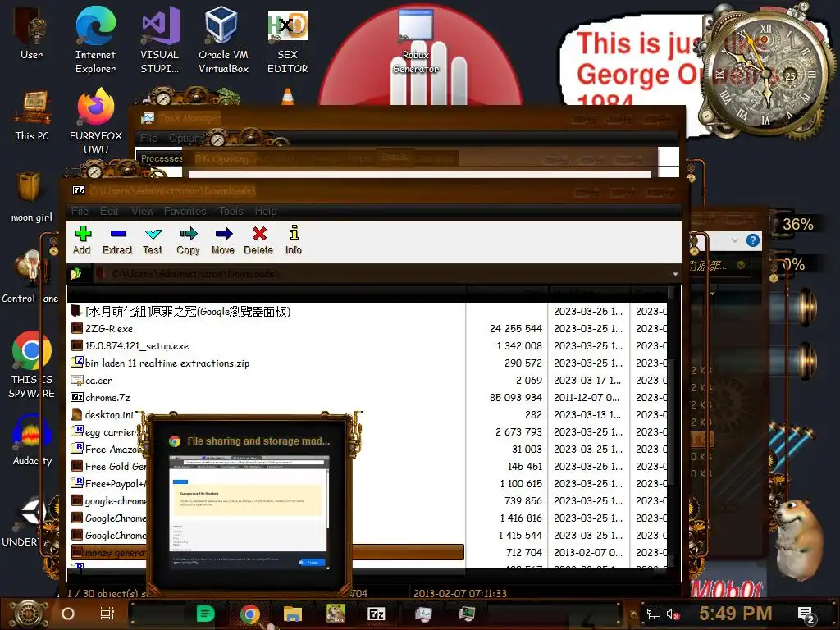Click the Test archive toolbar icon
The width and height of the screenshot is (840, 630).
[x=153, y=240]
